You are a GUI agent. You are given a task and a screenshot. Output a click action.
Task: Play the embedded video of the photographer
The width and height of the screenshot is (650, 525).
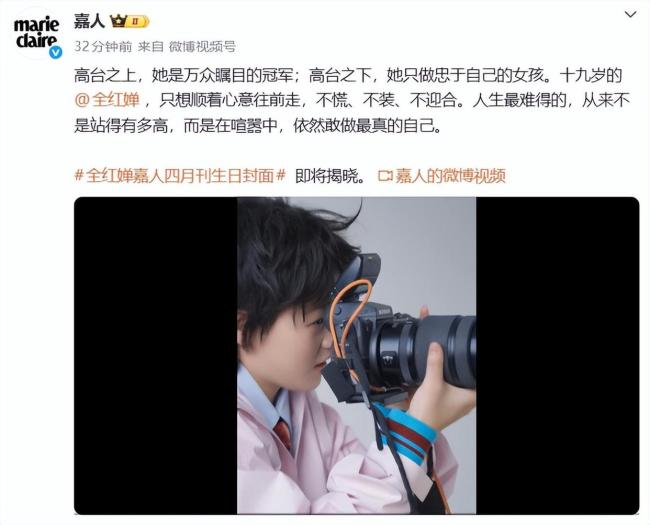[357, 356]
